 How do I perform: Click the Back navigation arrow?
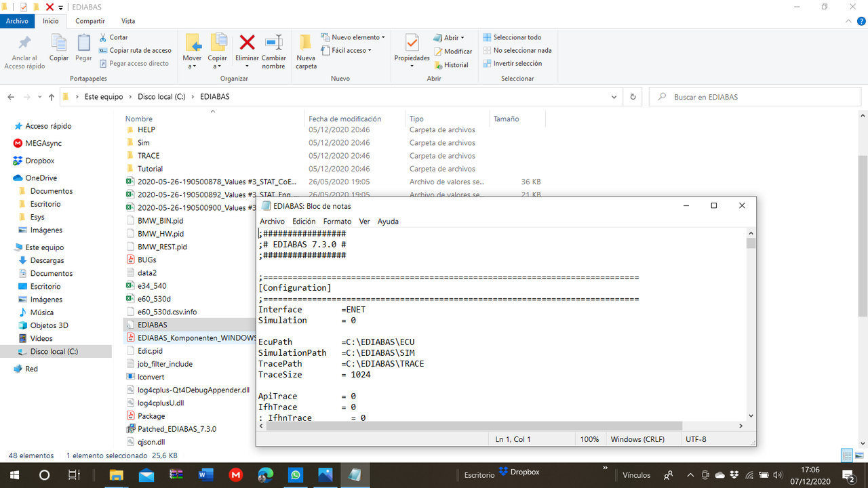11,97
